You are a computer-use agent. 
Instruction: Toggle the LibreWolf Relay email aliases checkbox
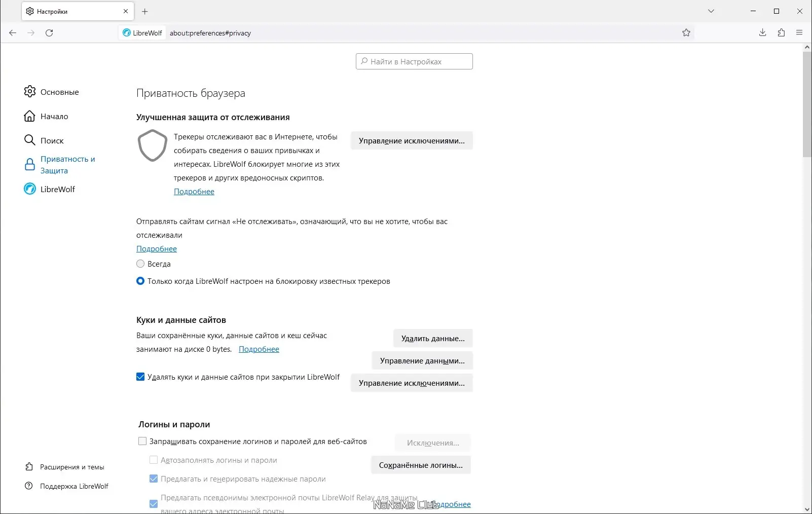click(x=154, y=504)
